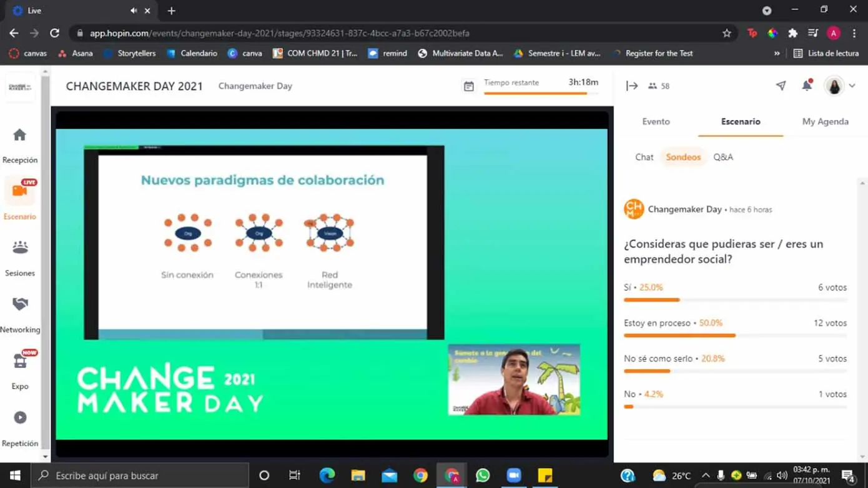Open the notifications bell
Screen dimensions: 868x488
coord(807,86)
